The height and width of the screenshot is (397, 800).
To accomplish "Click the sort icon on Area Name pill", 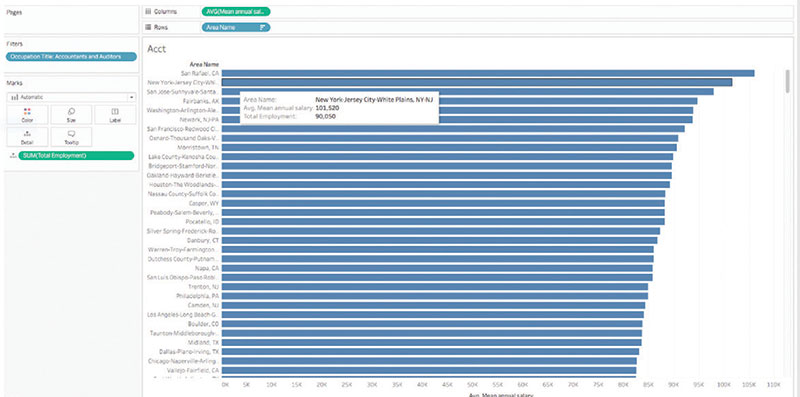I will click(263, 28).
